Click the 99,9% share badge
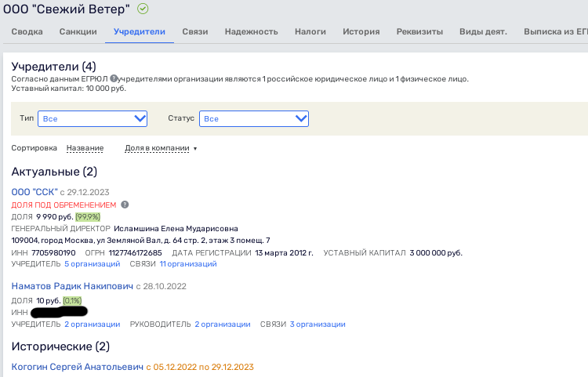588x377 pixels. tap(88, 217)
